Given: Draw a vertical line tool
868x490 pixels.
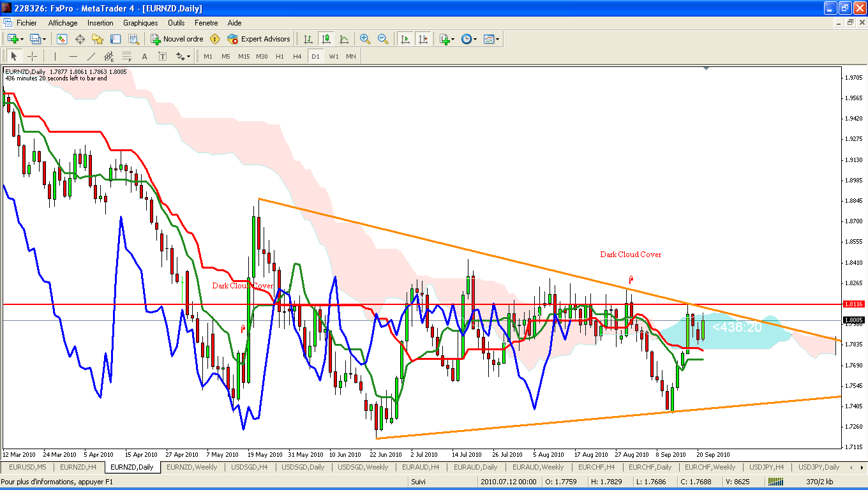Looking at the screenshot, I should tap(56, 56).
